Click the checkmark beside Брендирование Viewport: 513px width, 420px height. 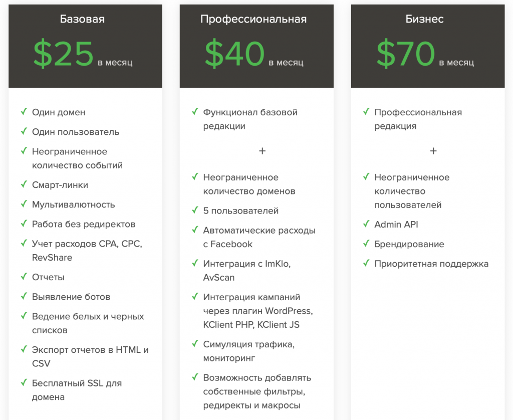366,244
